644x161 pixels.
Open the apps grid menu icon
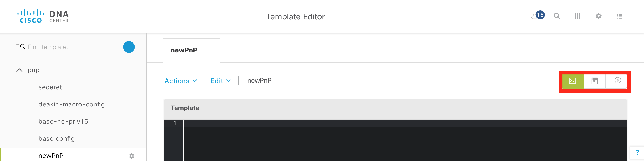(577, 16)
